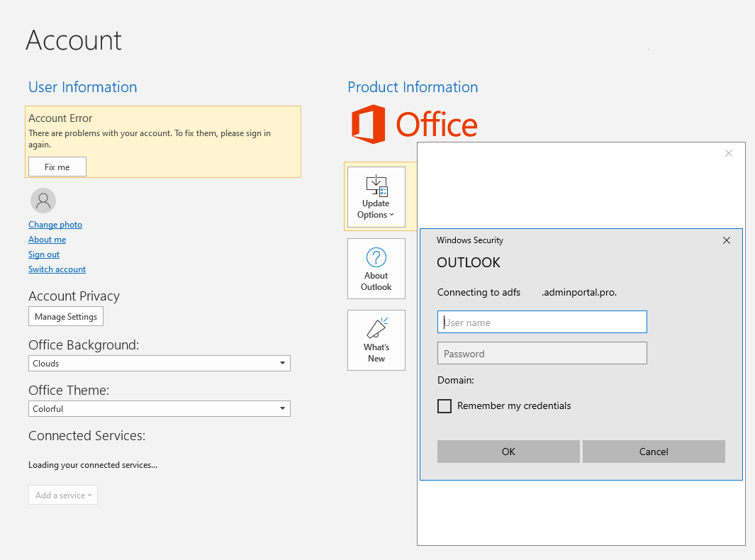Open Manage Settings for Account Privacy
The width and height of the screenshot is (755, 560).
66,316
